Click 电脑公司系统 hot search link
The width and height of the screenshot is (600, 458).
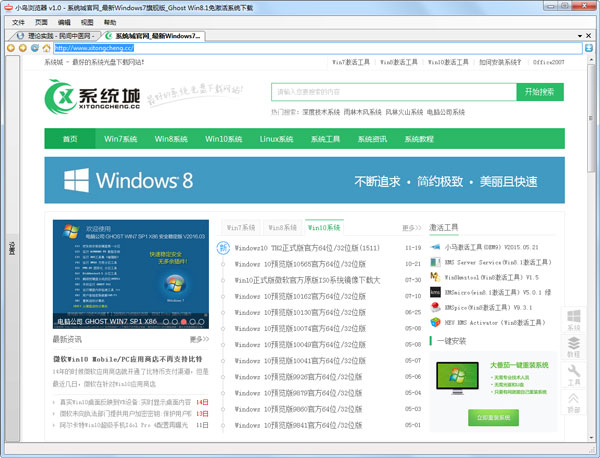pos(446,112)
